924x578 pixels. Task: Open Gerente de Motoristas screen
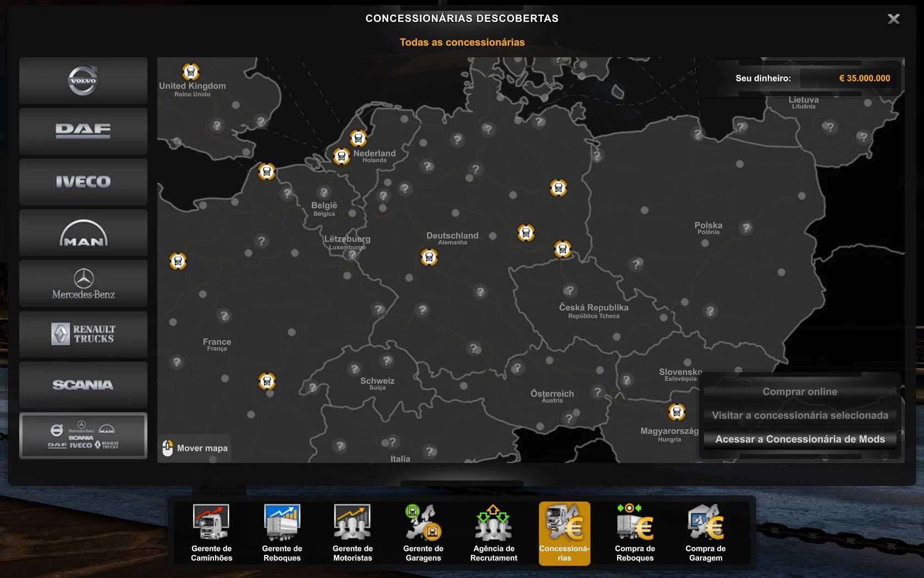pyautogui.click(x=353, y=532)
